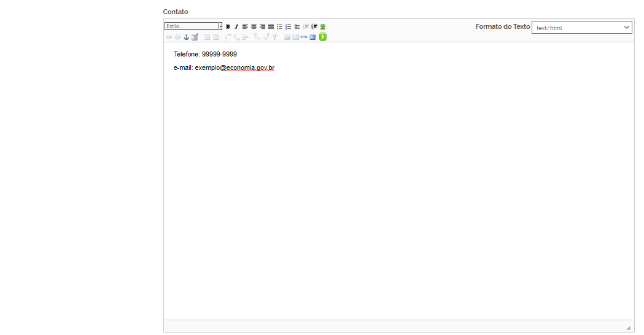Align text left in editor toolbar
The width and height of the screenshot is (644, 335).
245,27
